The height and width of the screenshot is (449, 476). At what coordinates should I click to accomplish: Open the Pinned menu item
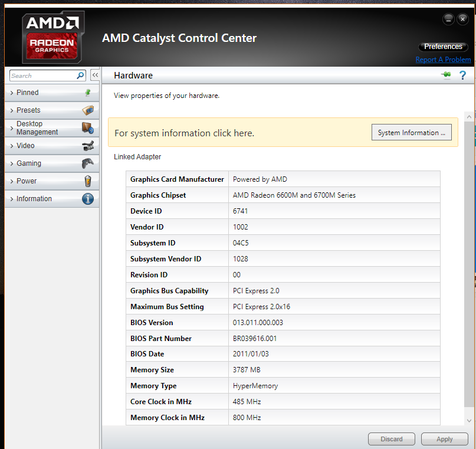tap(52, 93)
